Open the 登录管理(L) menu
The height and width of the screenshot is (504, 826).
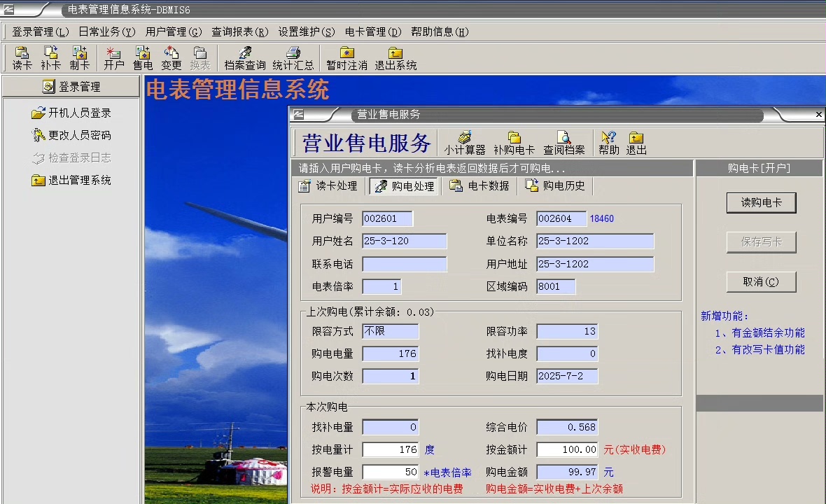click(41, 31)
